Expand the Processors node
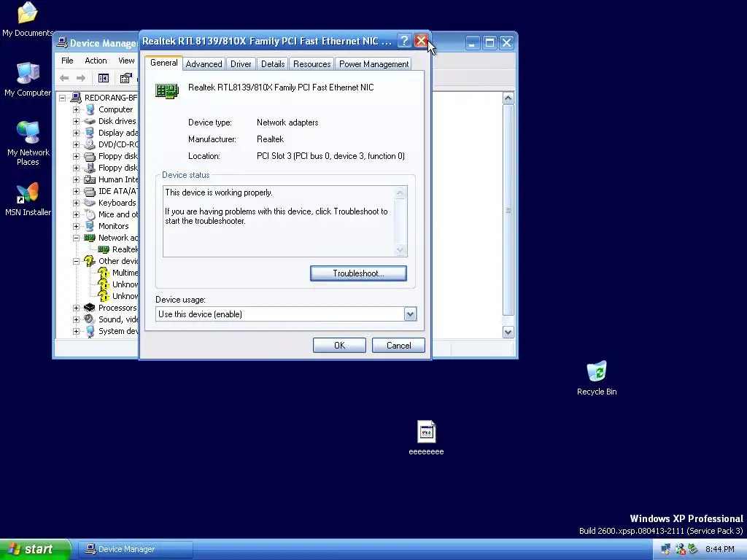 (x=76, y=308)
